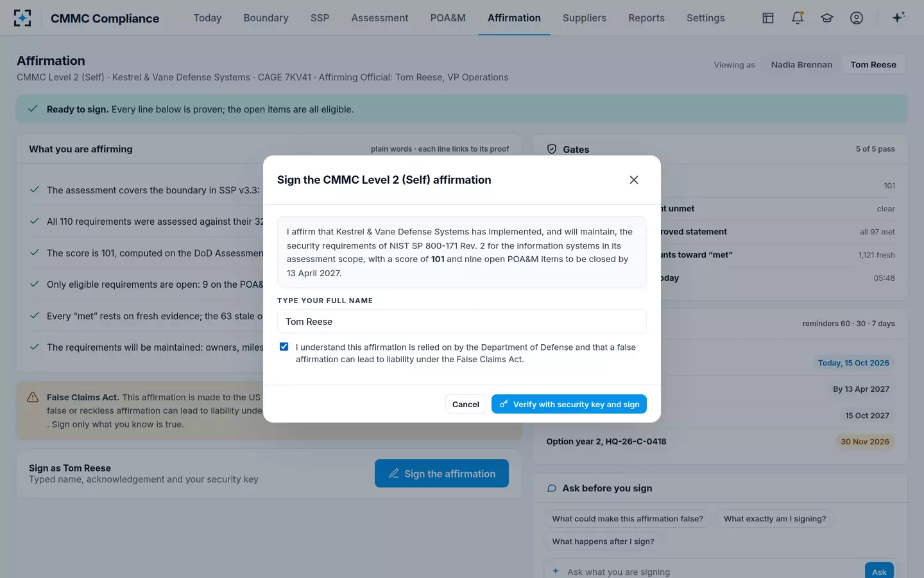Open the user account icon
The width and height of the screenshot is (924, 578).
[857, 18]
